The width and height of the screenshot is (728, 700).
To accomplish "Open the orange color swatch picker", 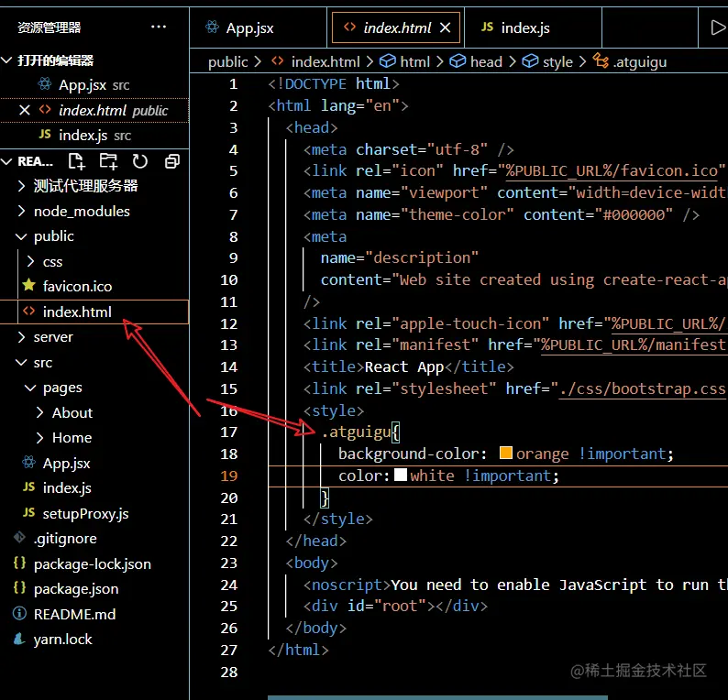I will (505, 453).
